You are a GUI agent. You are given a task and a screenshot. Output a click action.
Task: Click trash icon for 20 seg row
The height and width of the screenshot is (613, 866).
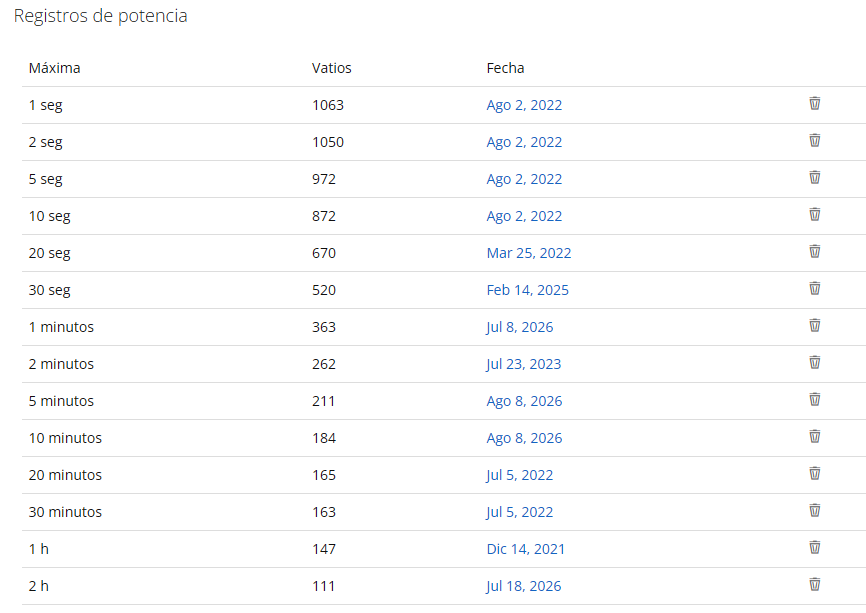click(x=815, y=251)
